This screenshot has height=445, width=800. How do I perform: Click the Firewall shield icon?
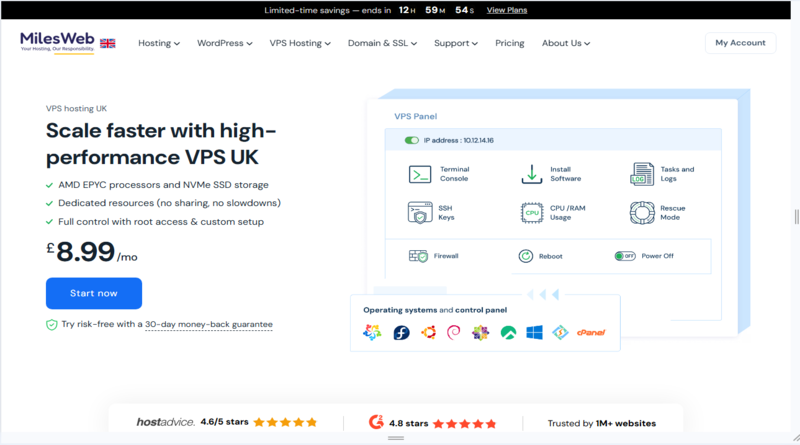[x=418, y=256]
